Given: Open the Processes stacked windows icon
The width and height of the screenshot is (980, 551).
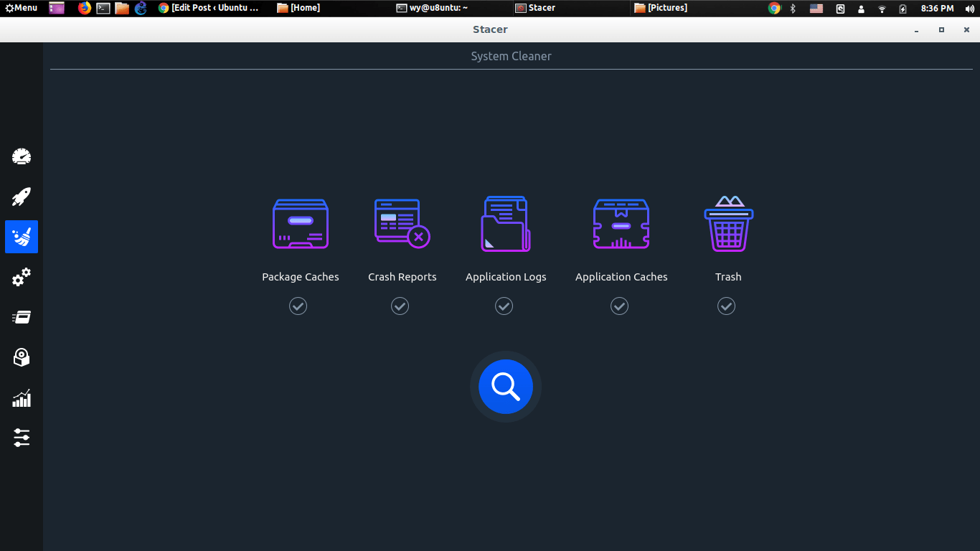Looking at the screenshot, I should point(22,317).
